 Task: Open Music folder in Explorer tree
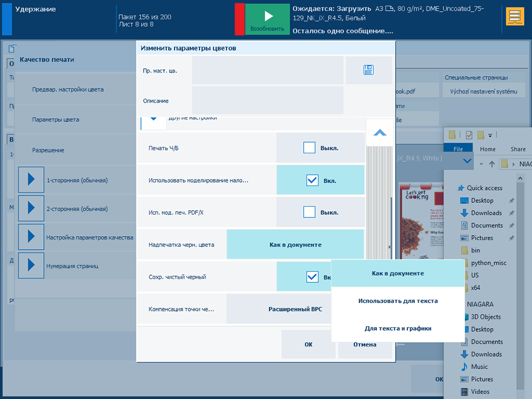coord(479,367)
